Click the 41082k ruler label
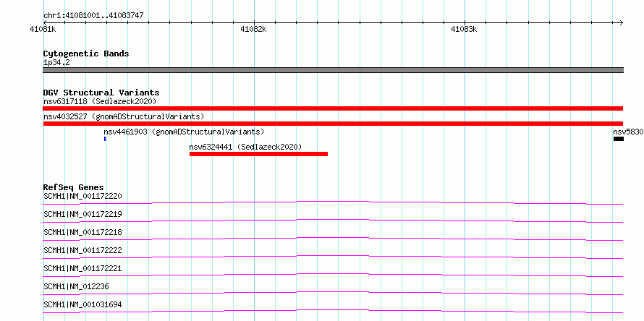This screenshot has height=321, width=644. (253, 29)
